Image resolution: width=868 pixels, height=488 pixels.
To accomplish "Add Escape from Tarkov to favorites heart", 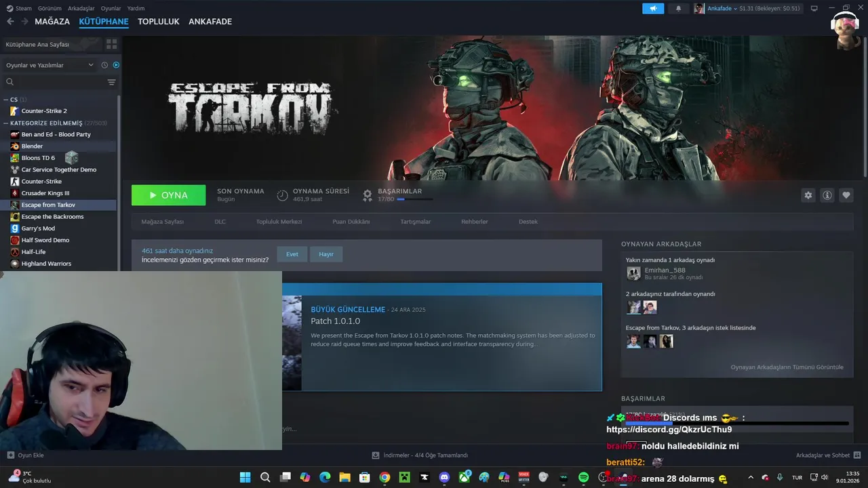I will point(846,195).
